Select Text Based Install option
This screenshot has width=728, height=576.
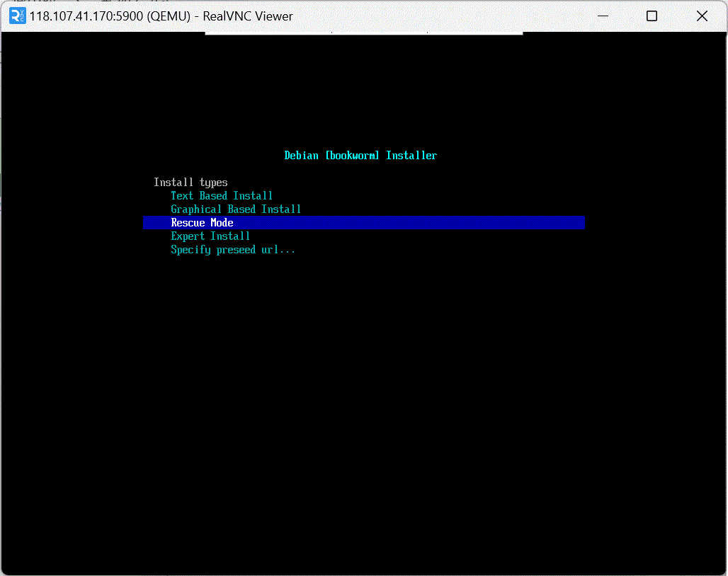point(222,196)
